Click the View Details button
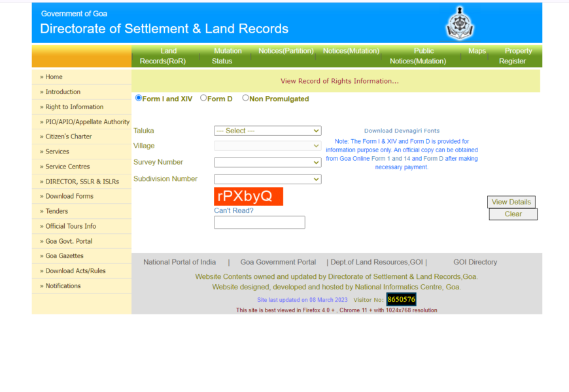The image size is (569, 392). (x=511, y=202)
